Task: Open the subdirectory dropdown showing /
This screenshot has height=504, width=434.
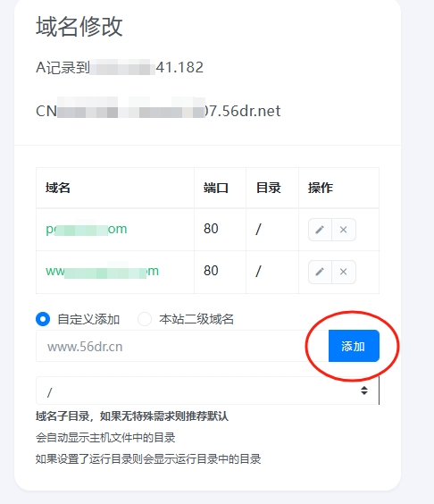Action: click(x=207, y=391)
